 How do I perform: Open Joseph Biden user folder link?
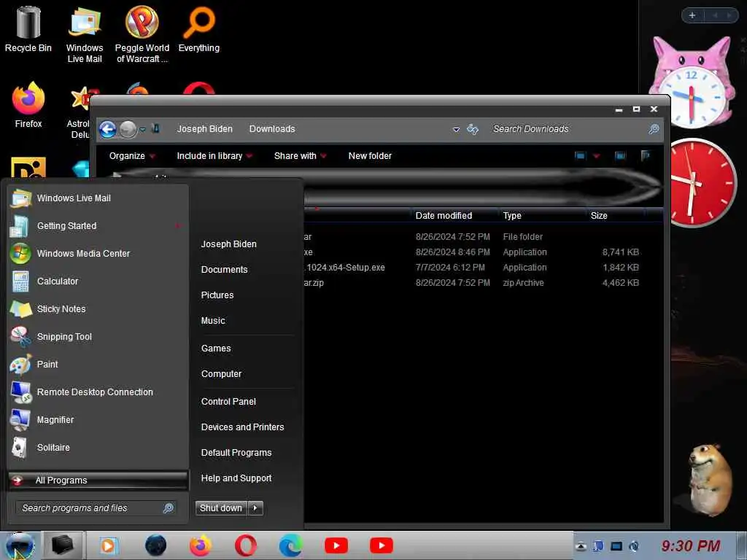tap(228, 244)
